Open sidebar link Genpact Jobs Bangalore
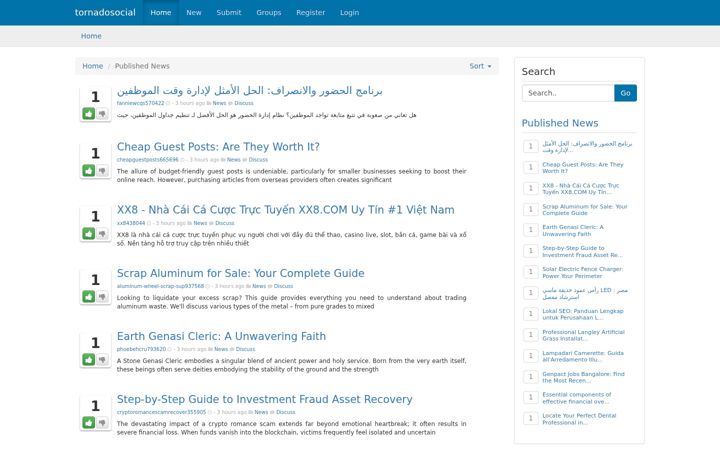The image size is (720, 450). (x=583, y=377)
